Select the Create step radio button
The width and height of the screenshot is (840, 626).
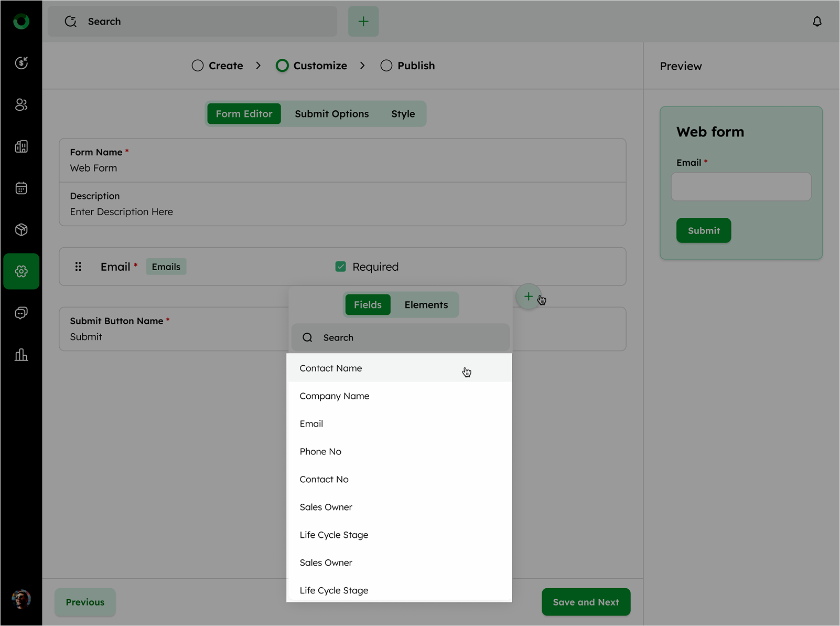pyautogui.click(x=198, y=66)
